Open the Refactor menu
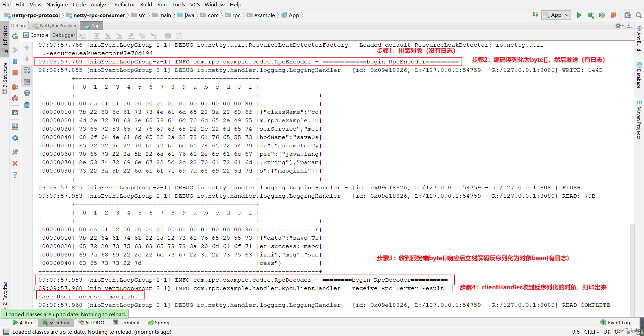Image resolution: width=644 pixels, height=336 pixels. [x=124, y=4]
